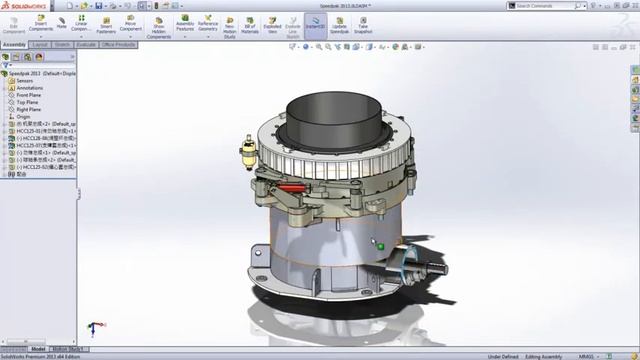Open Reference Geometry dropdown arrow
640x360 pixels.
tap(208, 37)
